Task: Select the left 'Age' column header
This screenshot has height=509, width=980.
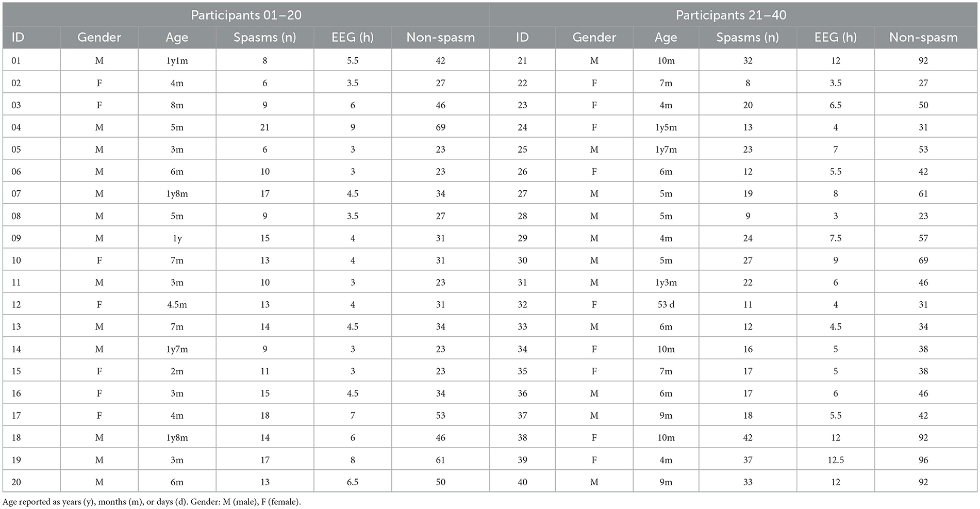Action: [177, 38]
